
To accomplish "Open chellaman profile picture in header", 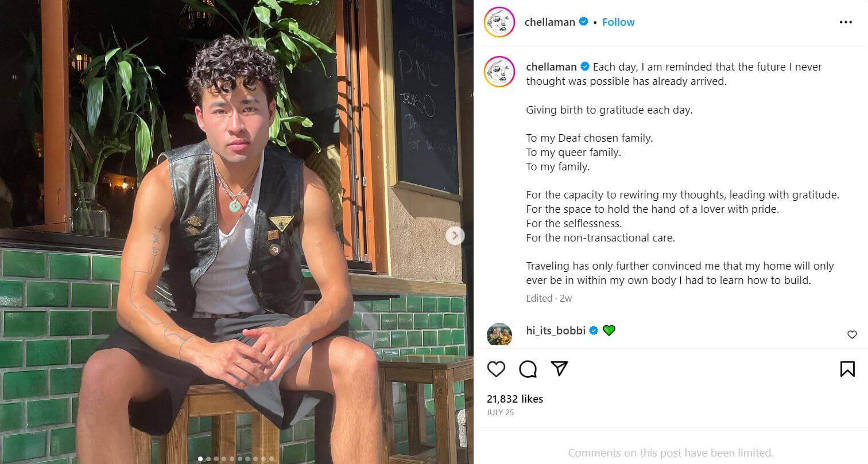I will pyautogui.click(x=499, y=22).
